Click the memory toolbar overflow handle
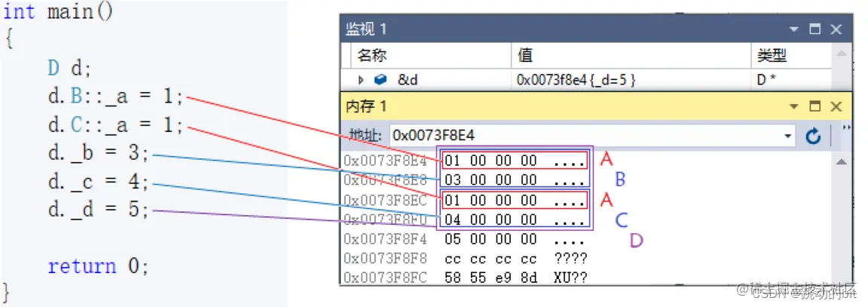868x307 pixels. coord(845,128)
